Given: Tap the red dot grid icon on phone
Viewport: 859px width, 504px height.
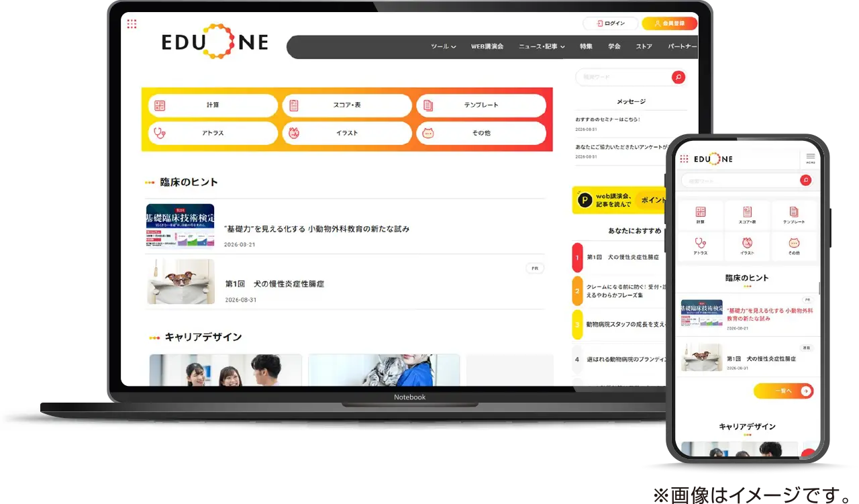Looking at the screenshot, I should [x=685, y=159].
